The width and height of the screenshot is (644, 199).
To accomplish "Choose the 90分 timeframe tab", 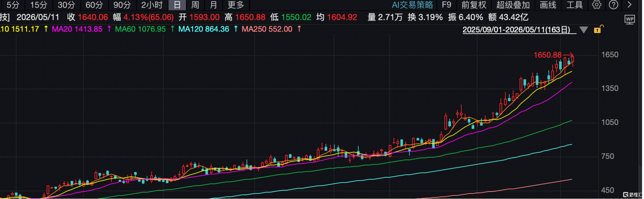I will click(122, 5).
